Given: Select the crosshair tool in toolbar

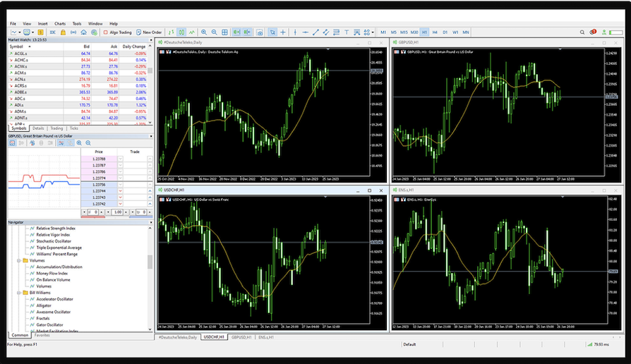Looking at the screenshot, I should [283, 32].
